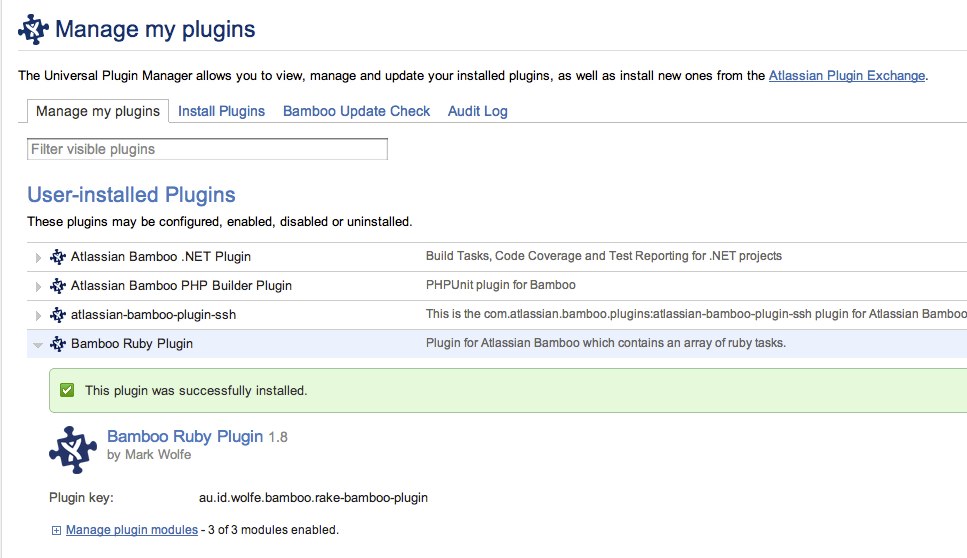This screenshot has height=558, width=967.
Task: Collapse the Bamboo Ruby Plugin row
Action: point(38,345)
